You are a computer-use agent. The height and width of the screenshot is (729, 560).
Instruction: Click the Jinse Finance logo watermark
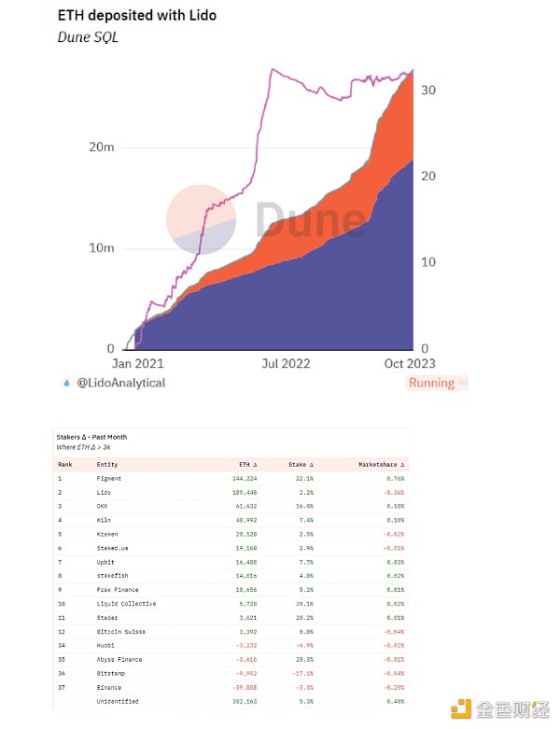point(500,709)
